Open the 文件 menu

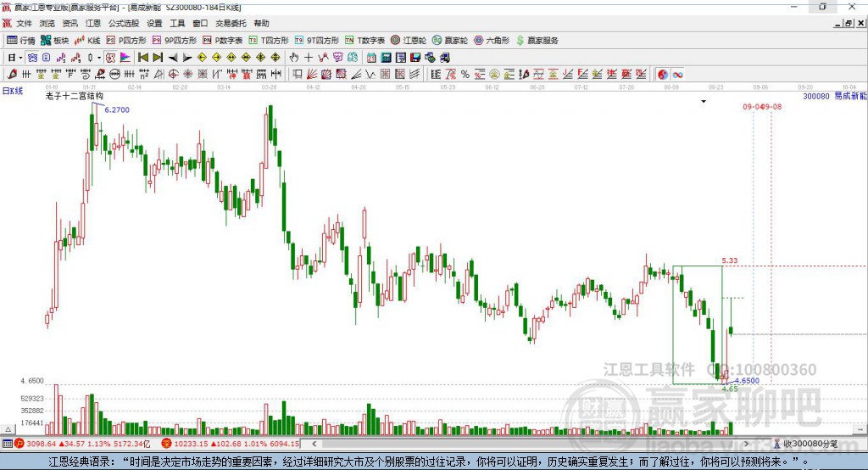[x=24, y=23]
